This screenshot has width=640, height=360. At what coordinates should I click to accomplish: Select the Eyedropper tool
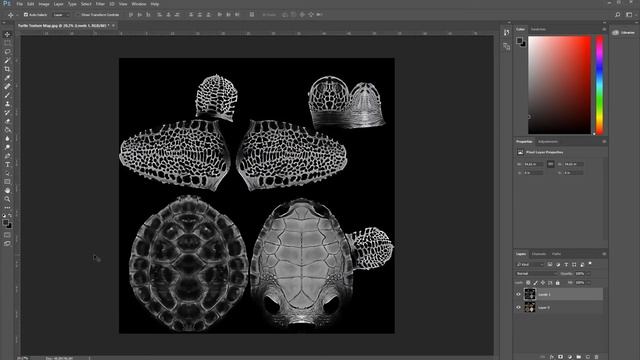coord(7,78)
